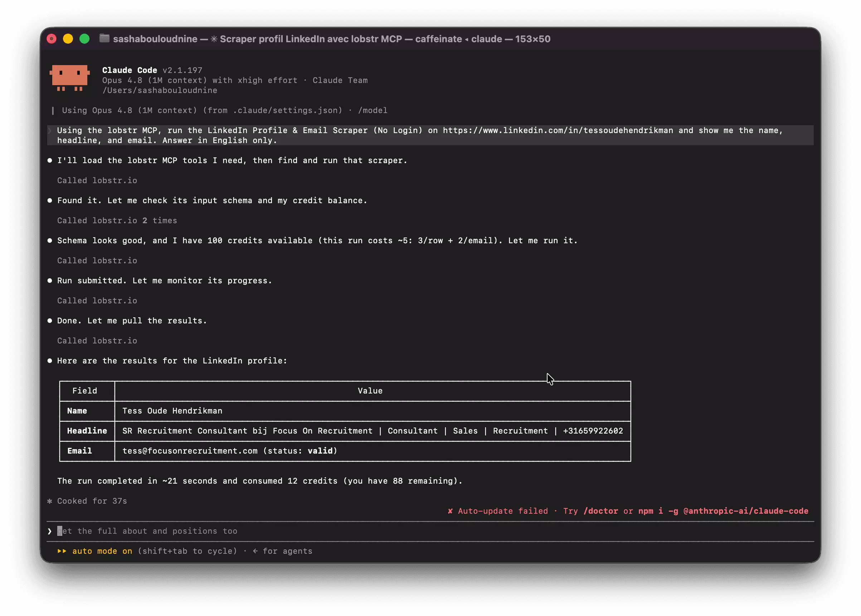This screenshot has width=861, height=616.
Task: Click the prompt input field
Action: point(430,531)
